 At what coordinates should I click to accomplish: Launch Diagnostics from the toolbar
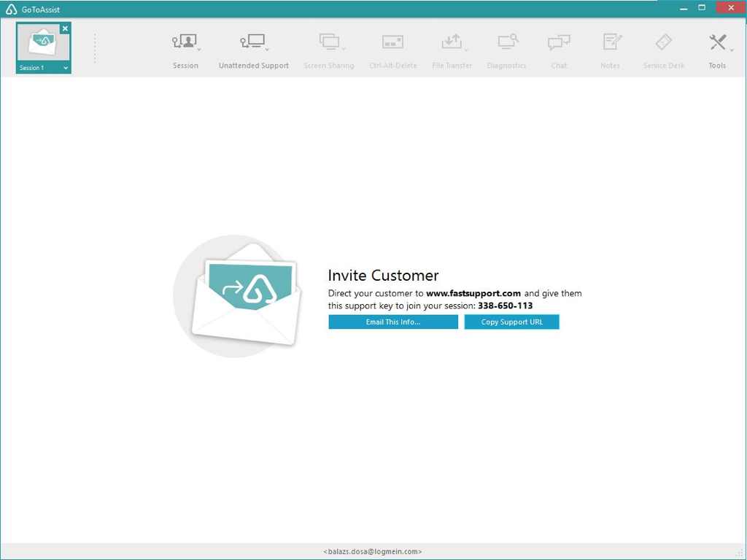click(x=508, y=42)
